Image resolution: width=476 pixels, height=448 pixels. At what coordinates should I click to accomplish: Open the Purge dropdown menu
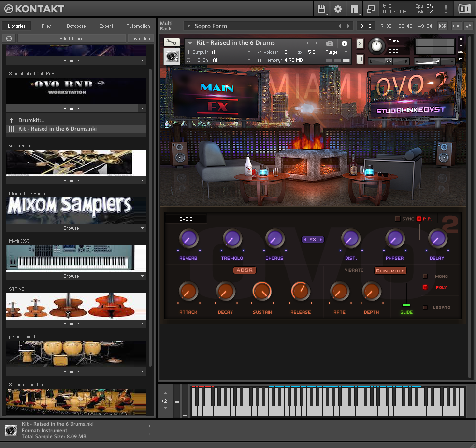pos(337,52)
